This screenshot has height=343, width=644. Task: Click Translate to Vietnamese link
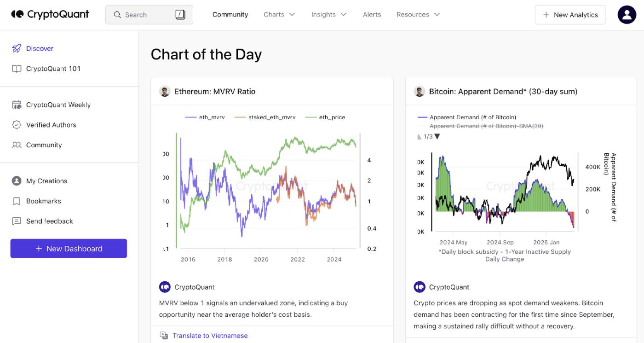pos(210,336)
